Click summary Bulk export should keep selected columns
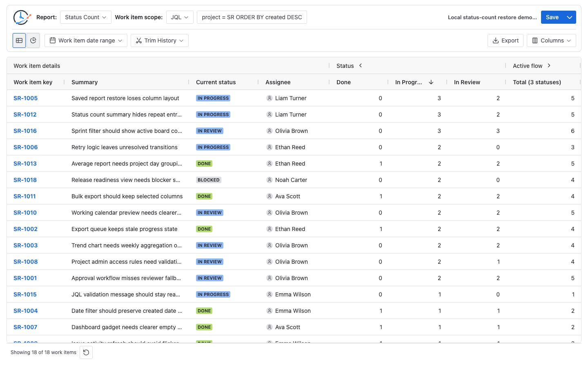The width and height of the screenshot is (588, 368). tap(127, 196)
